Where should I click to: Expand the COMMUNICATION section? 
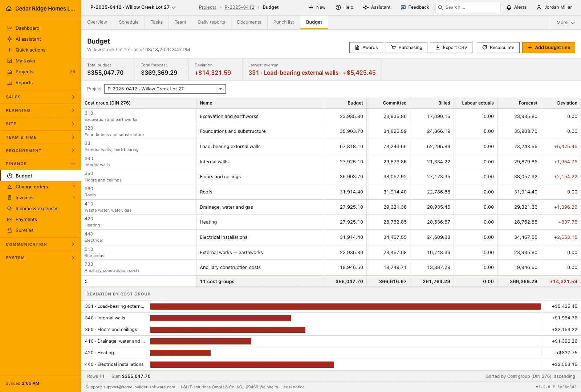(40, 244)
